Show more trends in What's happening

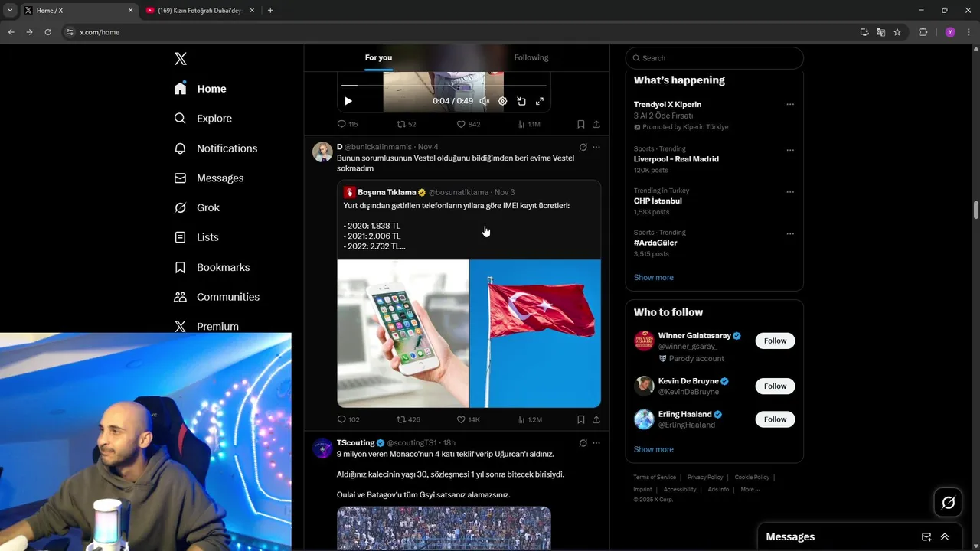(x=654, y=278)
